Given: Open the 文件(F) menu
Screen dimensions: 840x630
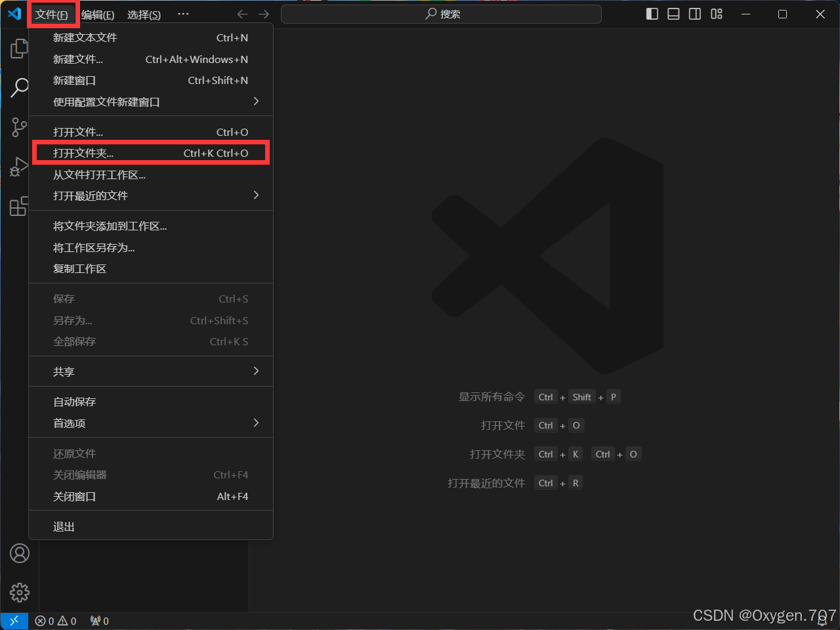Looking at the screenshot, I should point(52,14).
